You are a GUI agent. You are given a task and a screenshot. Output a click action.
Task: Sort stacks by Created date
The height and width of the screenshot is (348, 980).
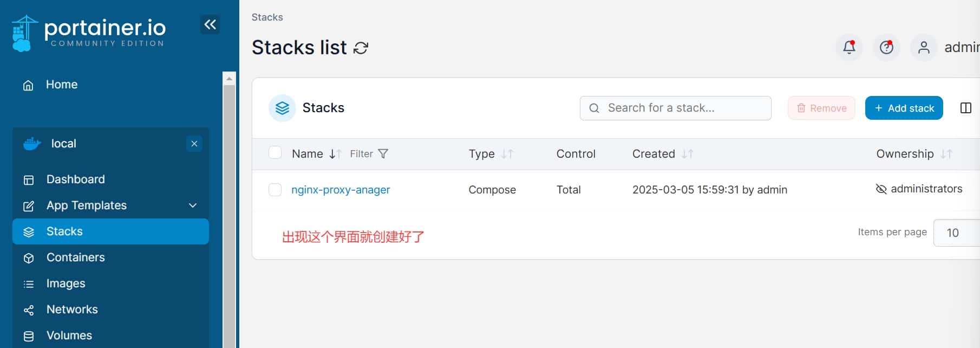[x=654, y=154]
